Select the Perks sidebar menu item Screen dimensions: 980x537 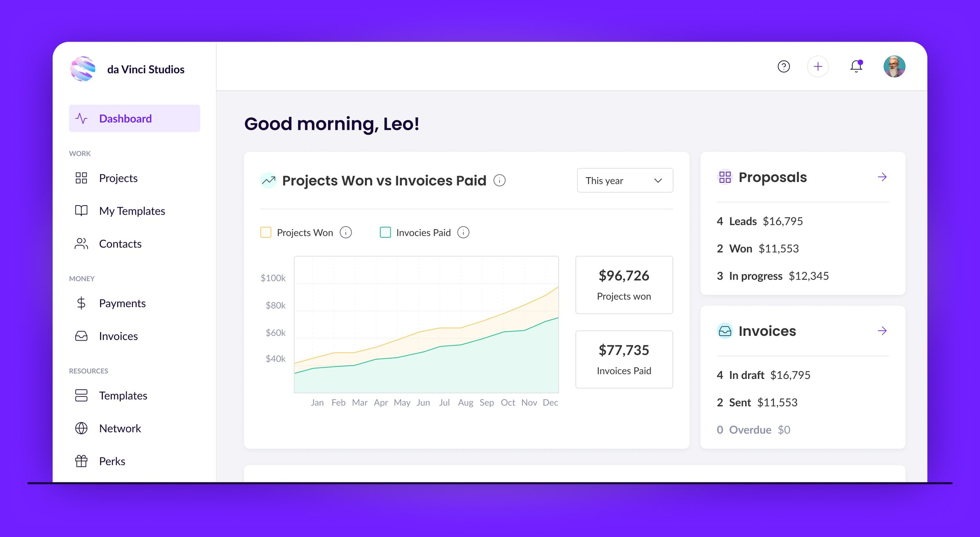click(x=113, y=460)
